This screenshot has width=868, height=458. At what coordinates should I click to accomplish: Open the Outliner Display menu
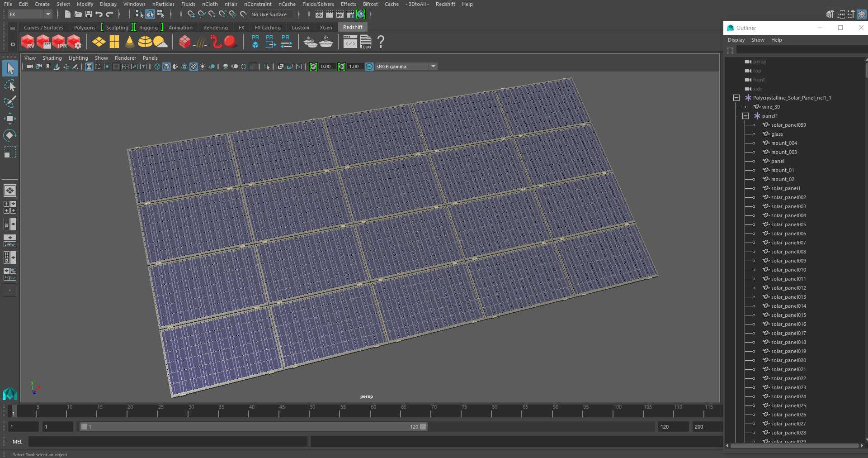click(736, 40)
